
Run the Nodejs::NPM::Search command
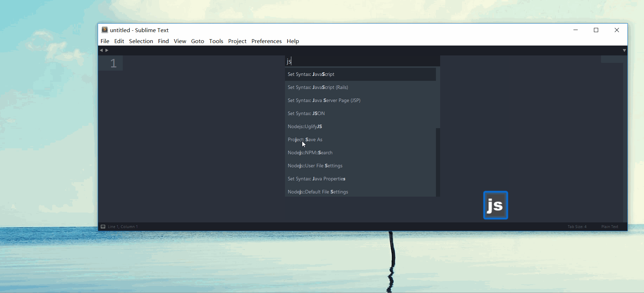click(360, 153)
